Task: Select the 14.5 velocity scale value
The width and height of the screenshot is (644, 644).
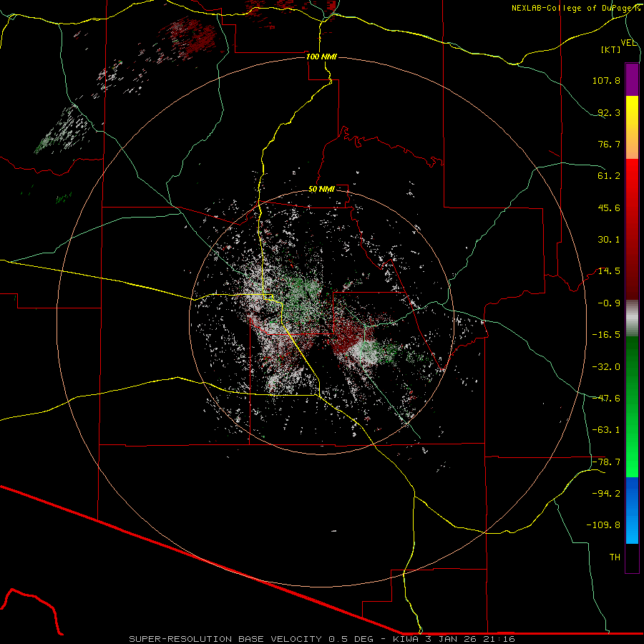Action: tap(609, 271)
